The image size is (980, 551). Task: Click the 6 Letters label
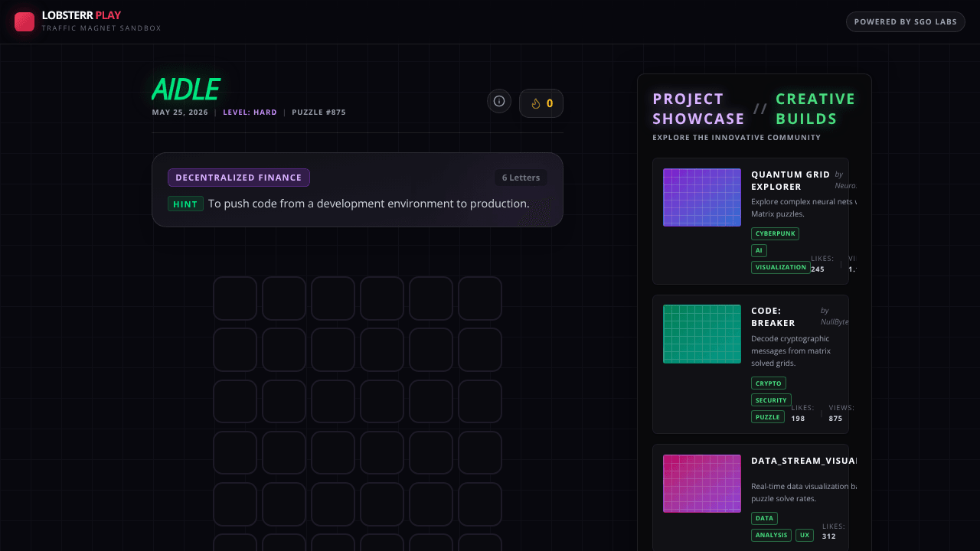[521, 178]
